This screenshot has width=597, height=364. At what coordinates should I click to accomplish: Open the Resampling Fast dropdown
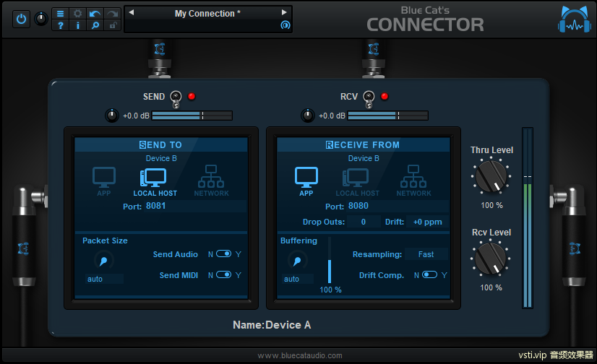426,254
